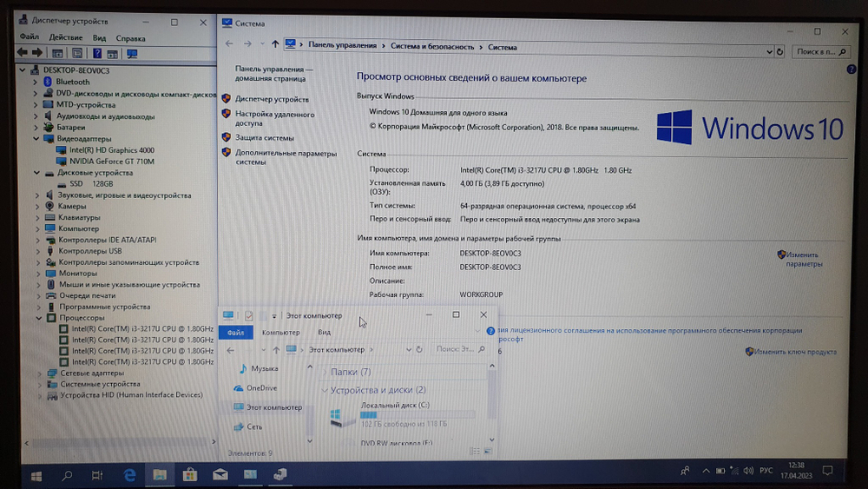Open Компьютер tab in Explorer ribbon
Screen dimensions: 868x489
click(x=280, y=333)
